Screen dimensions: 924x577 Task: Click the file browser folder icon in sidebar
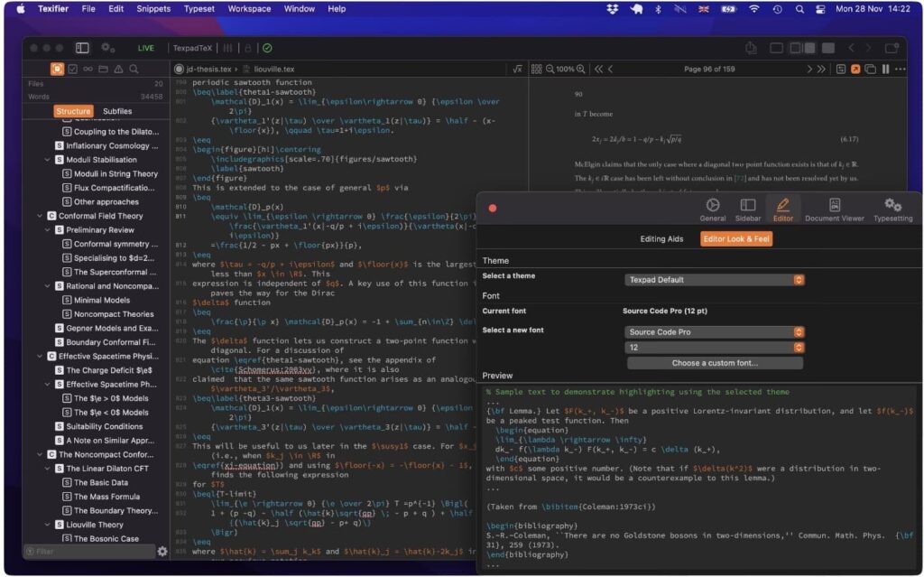coord(103,70)
